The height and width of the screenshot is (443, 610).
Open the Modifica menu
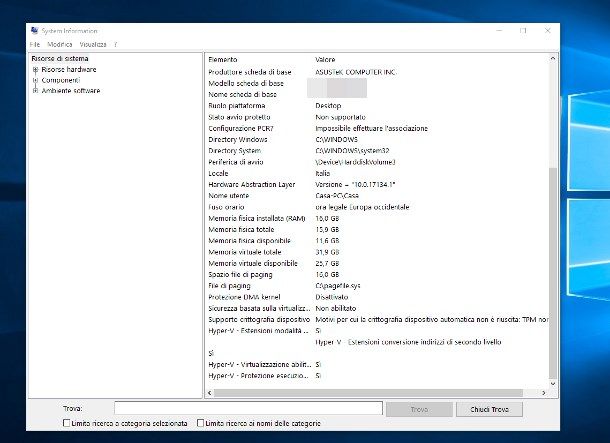60,45
